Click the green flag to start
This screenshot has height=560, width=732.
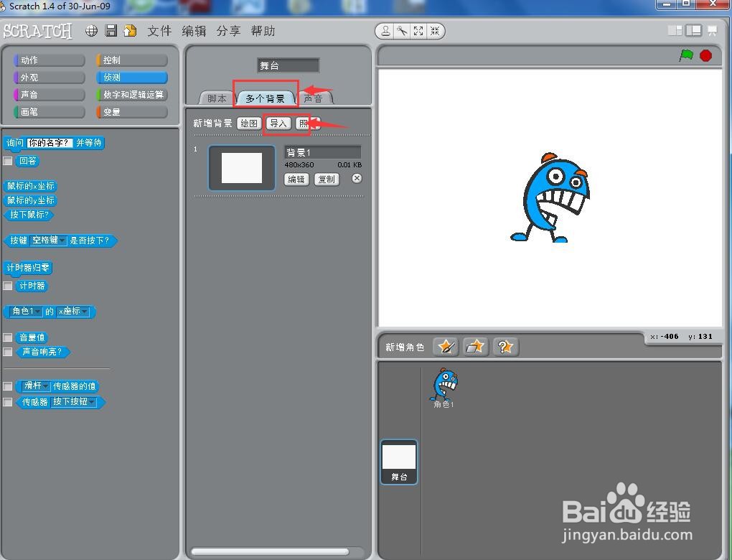686,55
